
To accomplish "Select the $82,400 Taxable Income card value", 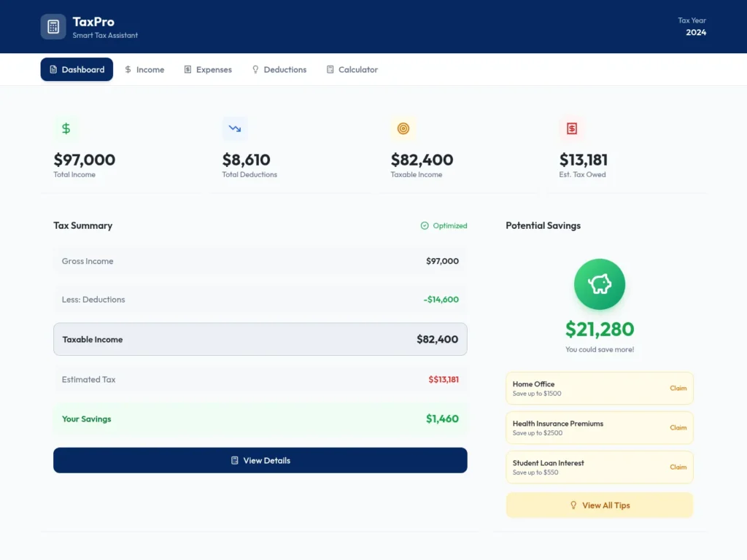I will coord(422,160).
